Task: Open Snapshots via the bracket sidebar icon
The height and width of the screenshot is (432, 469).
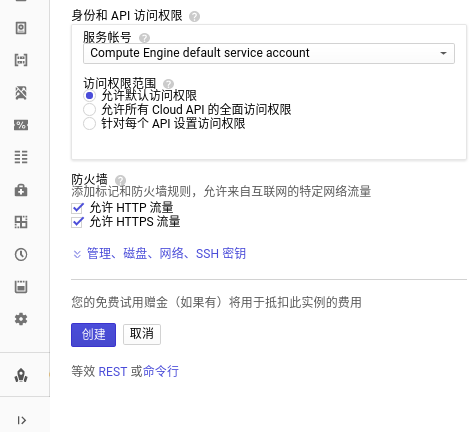Action: [21, 60]
